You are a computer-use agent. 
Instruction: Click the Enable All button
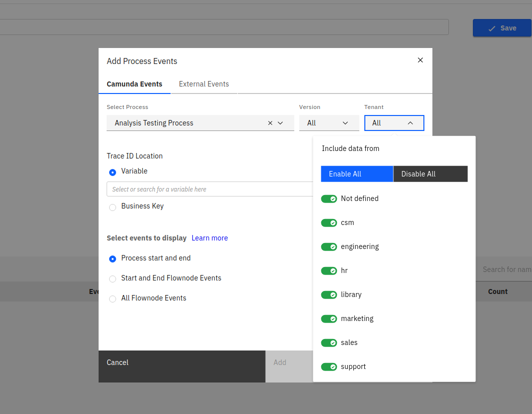pos(357,174)
